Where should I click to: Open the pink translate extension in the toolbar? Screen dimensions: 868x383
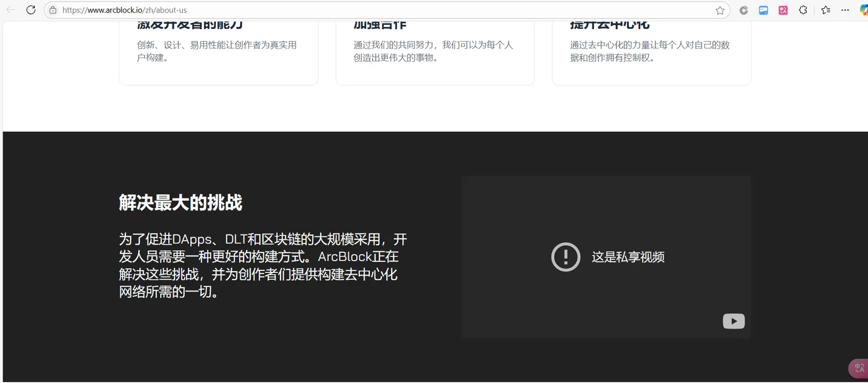tap(783, 10)
